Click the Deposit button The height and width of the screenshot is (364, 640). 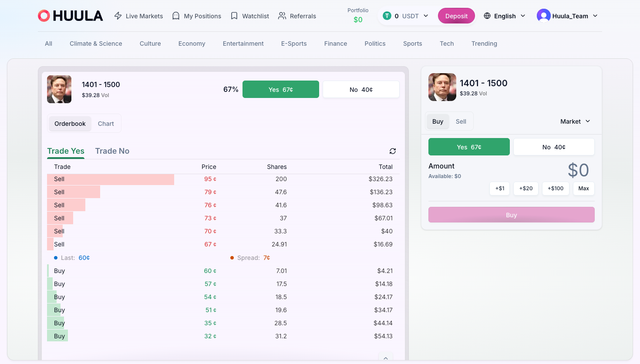click(x=456, y=16)
